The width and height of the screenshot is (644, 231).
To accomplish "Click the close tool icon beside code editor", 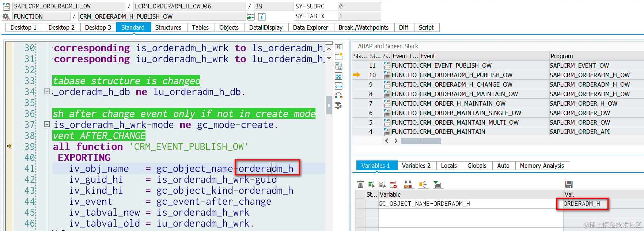I will click(338, 47).
